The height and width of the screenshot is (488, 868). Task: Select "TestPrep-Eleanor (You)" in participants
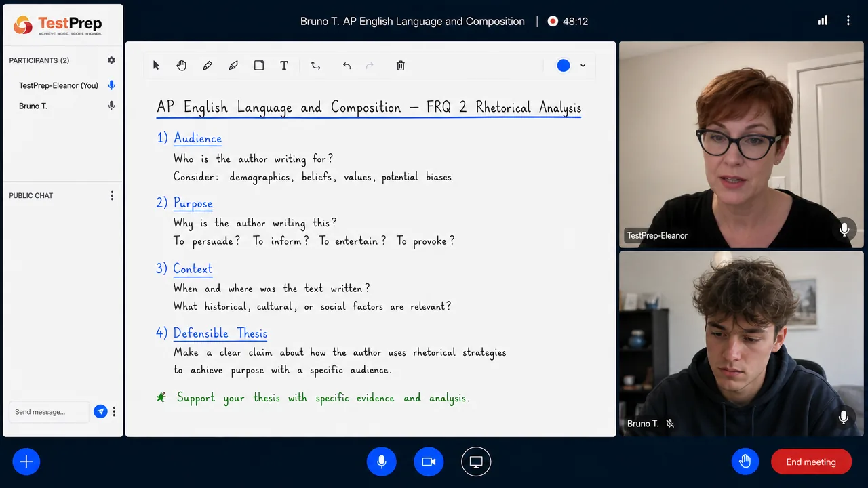pyautogui.click(x=58, y=85)
